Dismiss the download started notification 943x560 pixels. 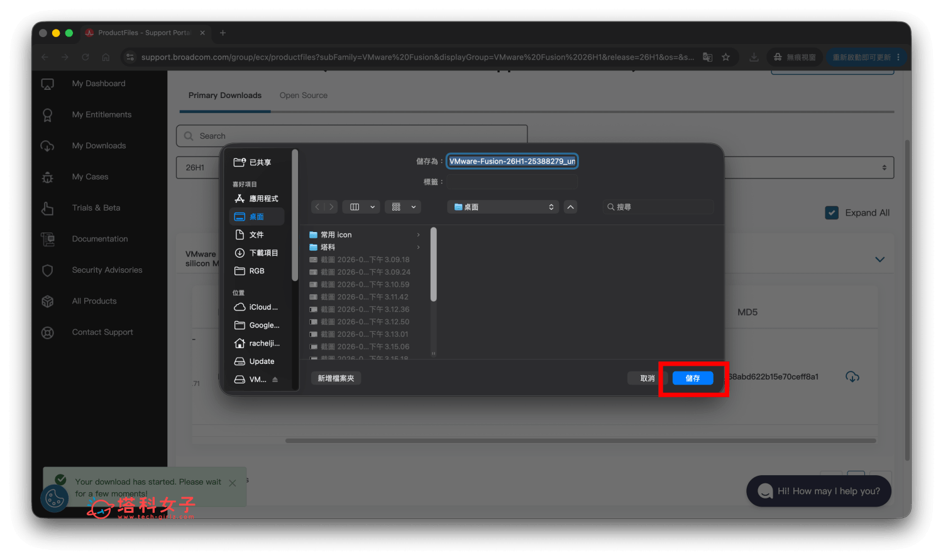click(x=233, y=483)
